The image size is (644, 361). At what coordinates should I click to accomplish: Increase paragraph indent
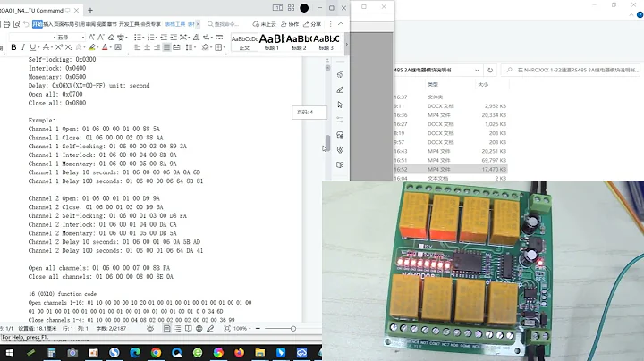coord(174,37)
